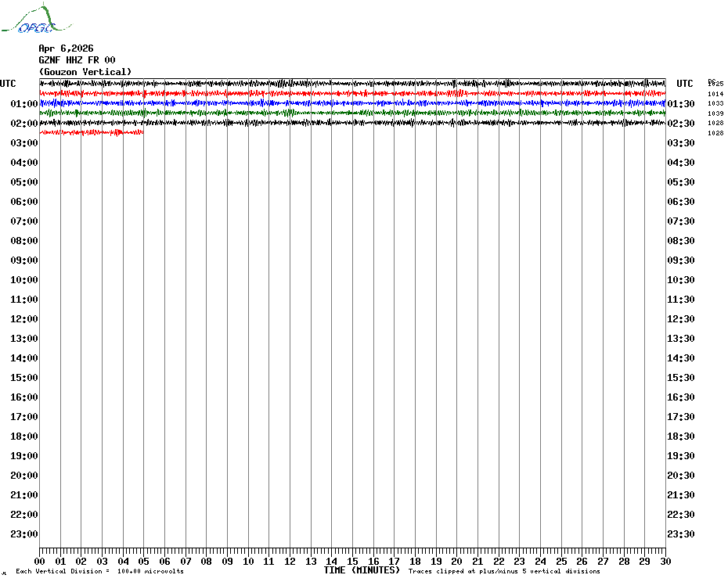The image size is (728, 582).
Task: Click the '1033' value at far right
Action: [715, 103]
